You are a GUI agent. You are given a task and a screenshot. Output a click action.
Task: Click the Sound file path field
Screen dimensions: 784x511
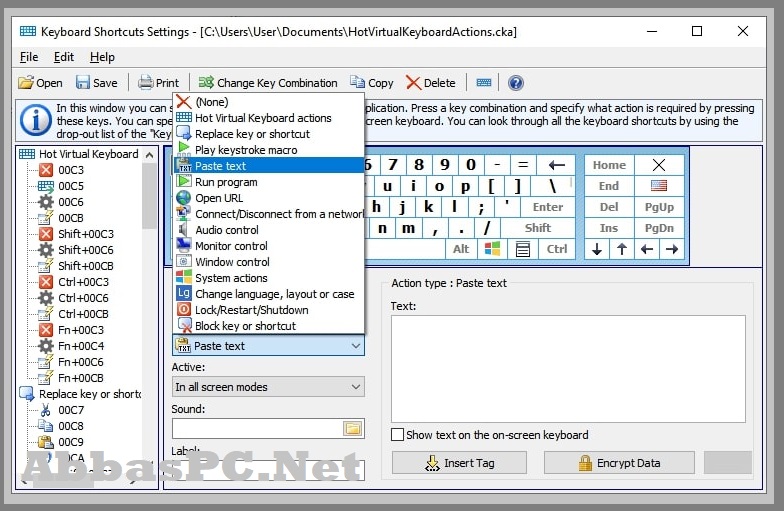pos(256,428)
